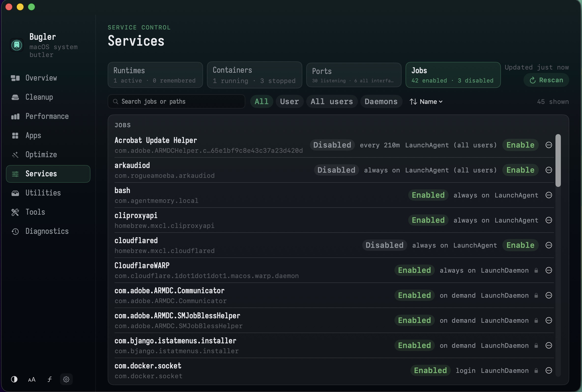Image resolution: width=582 pixels, height=392 pixels.
Task: Click lock icon on com.docker.socket row
Action: pyautogui.click(x=536, y=370)
